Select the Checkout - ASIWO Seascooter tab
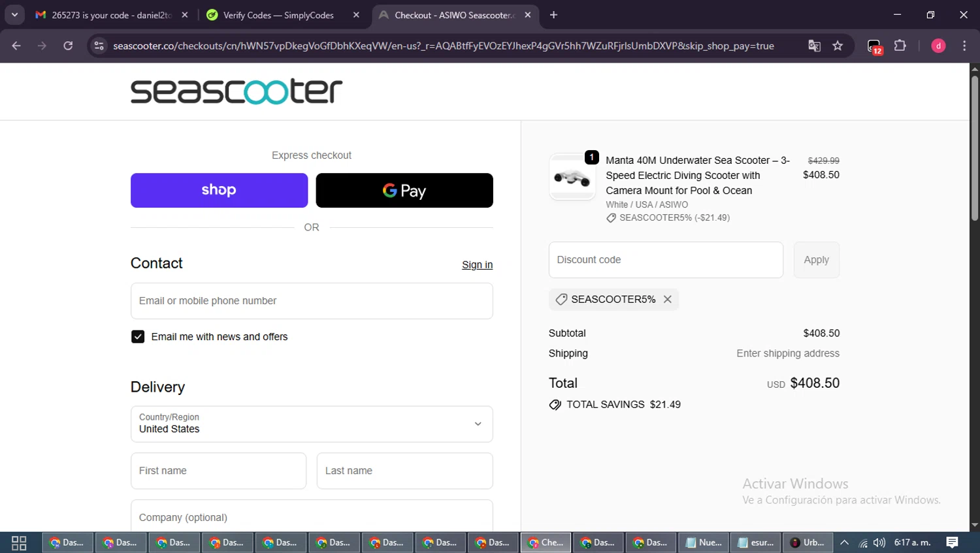 (454, 15)
